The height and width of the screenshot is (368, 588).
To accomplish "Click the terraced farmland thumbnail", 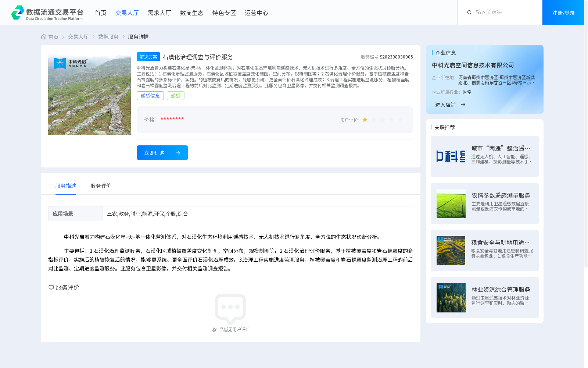I will click(451, 251).
